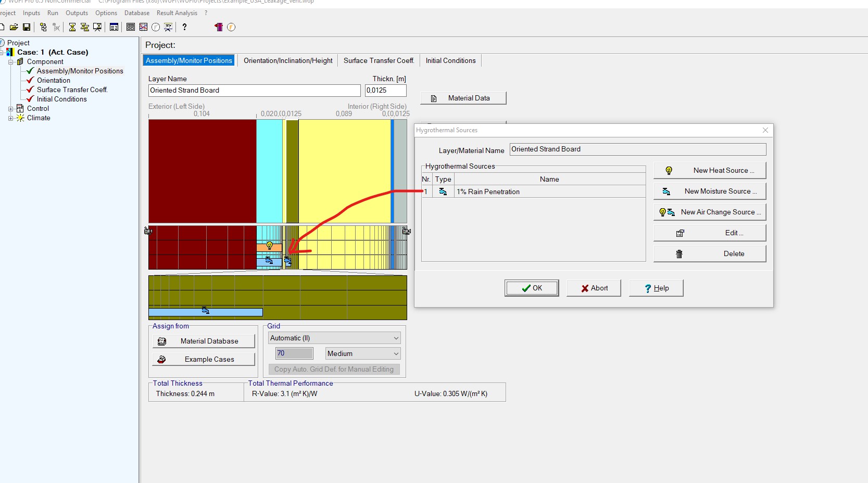Image resolution: width=868 pixels, height=483 pixels.
Task: Switch to the Surface Transfer Coeff. tab
Action: click(x=379, y=61)
